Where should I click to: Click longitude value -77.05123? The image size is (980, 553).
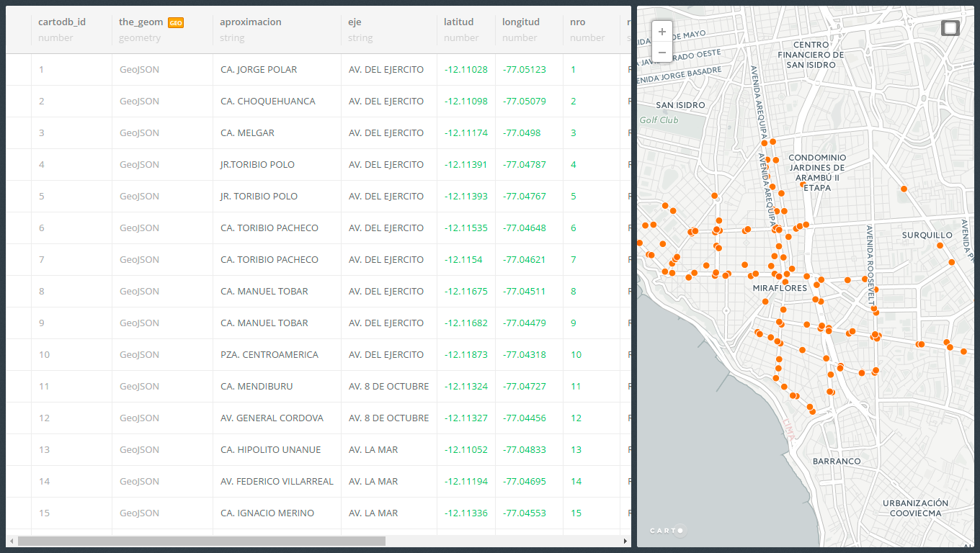point(525,70)
